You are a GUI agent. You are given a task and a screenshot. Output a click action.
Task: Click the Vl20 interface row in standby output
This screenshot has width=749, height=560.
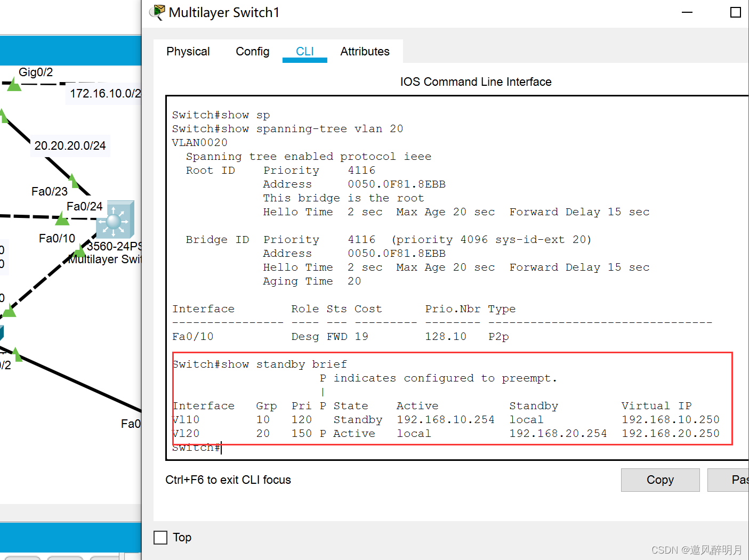tap(446, 434)
